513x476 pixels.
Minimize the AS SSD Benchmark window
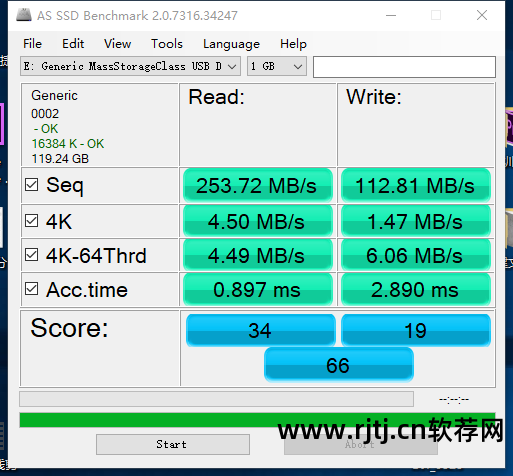coord(391,15)
